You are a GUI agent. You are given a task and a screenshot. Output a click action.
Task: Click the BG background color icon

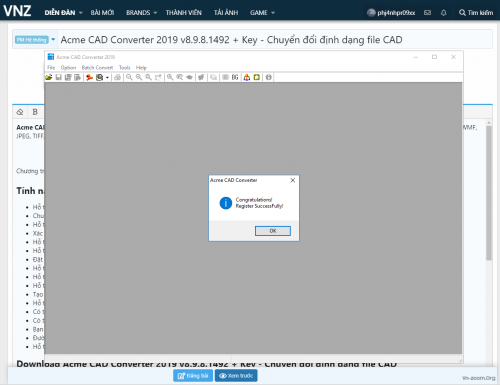point(235,77)
